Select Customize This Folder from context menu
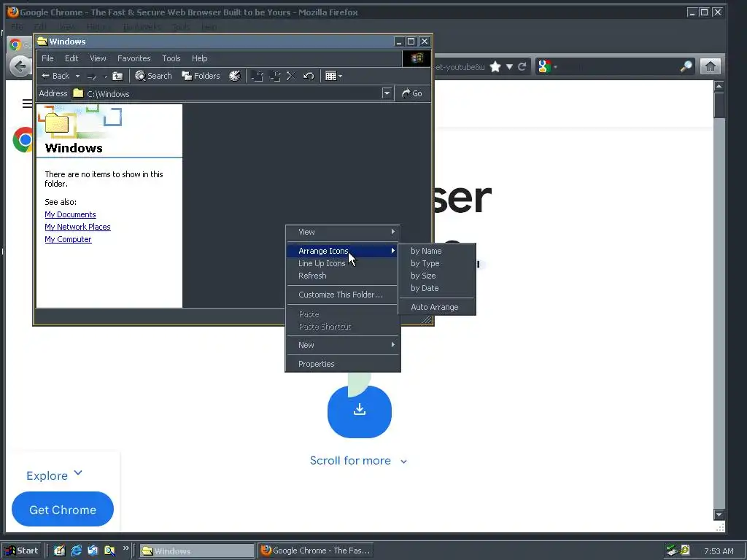Image resolution: width=747 pixels, height=560 pixels. pyautogui.click(x=343, y=295)
